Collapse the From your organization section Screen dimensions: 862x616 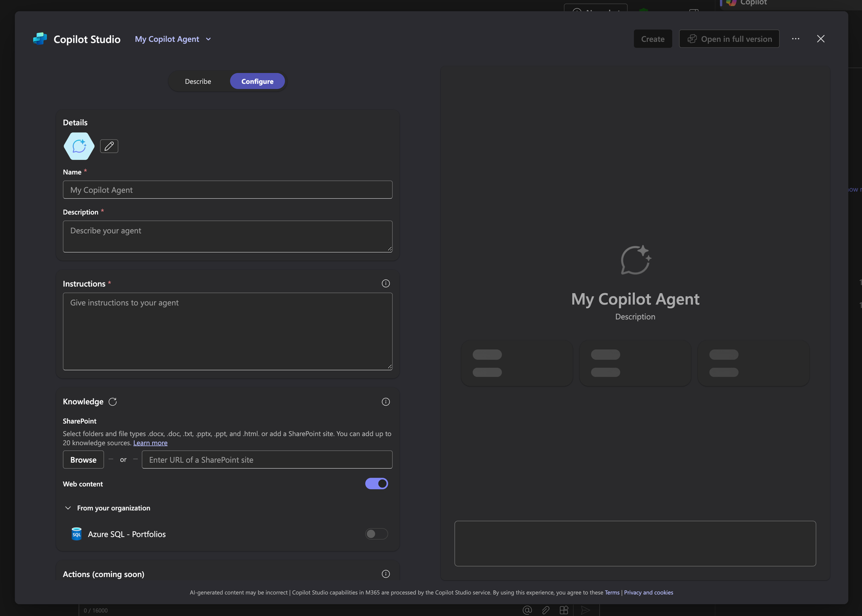coord(68,508)
